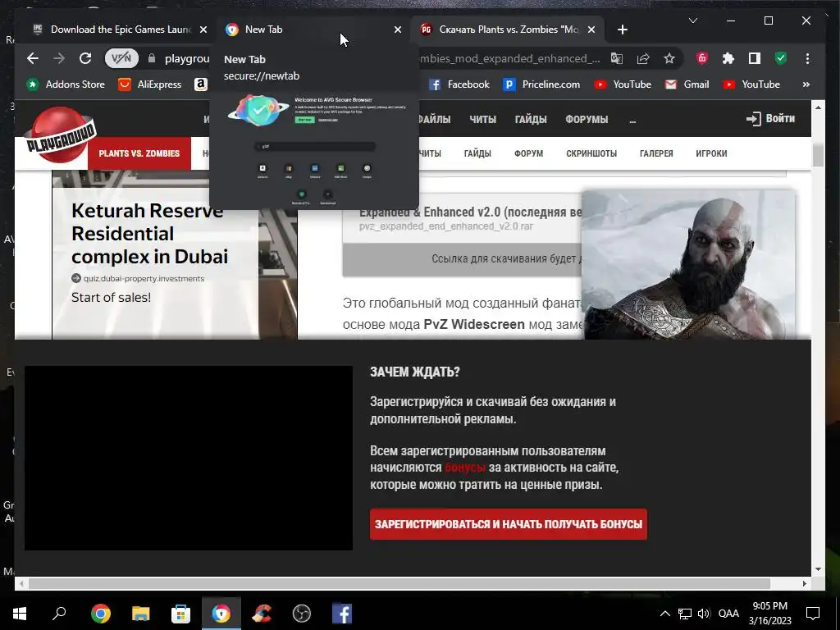Open the ГАЙДЫ top menu item
The height and width of the screenshot is (630, 840).
coord(531,119)
